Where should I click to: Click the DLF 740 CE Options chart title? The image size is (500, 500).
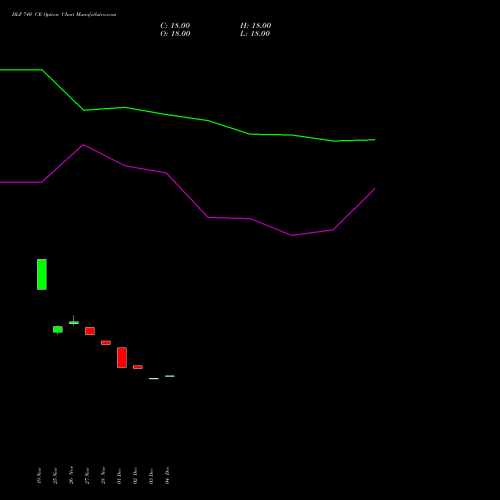[x=64, y=15]
